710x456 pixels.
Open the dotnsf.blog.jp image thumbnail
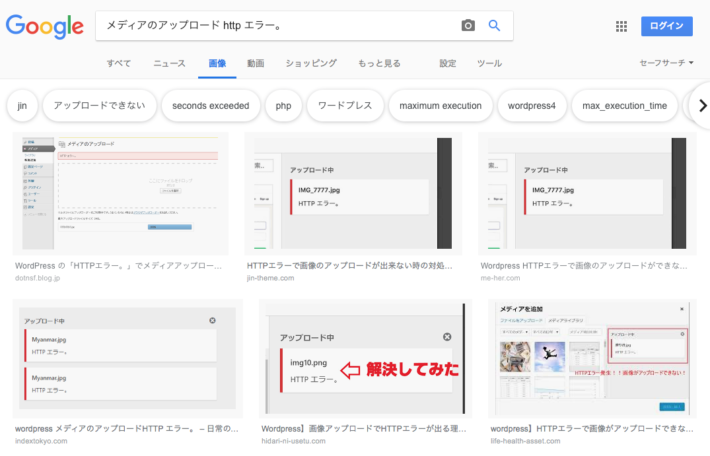click(120, 193)
